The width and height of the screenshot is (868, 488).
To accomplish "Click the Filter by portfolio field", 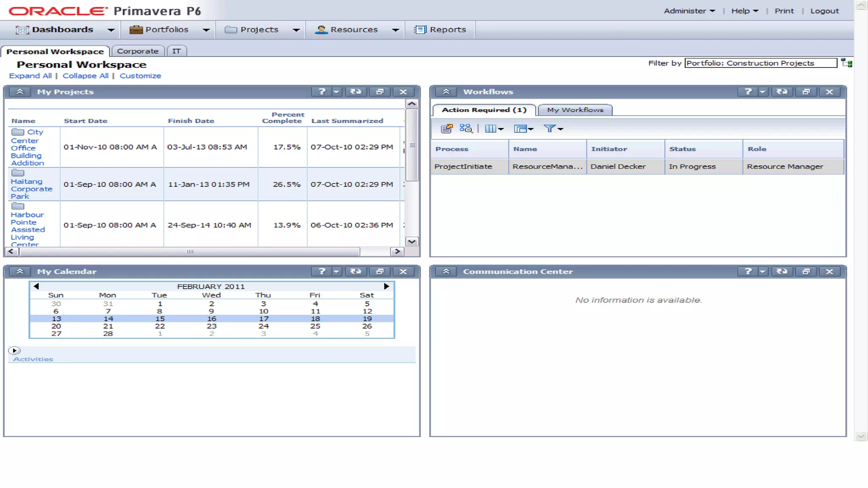I will click(x=761, y=63).
